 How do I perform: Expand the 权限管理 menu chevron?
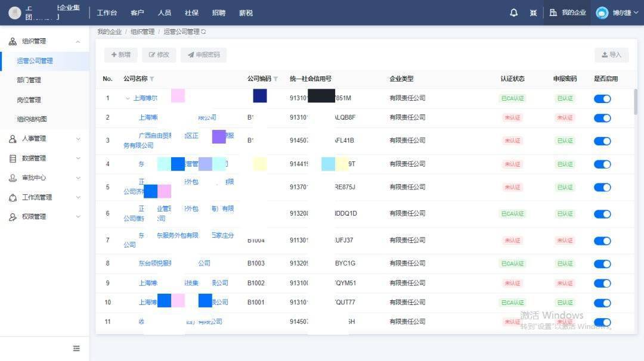pos(78,217)
